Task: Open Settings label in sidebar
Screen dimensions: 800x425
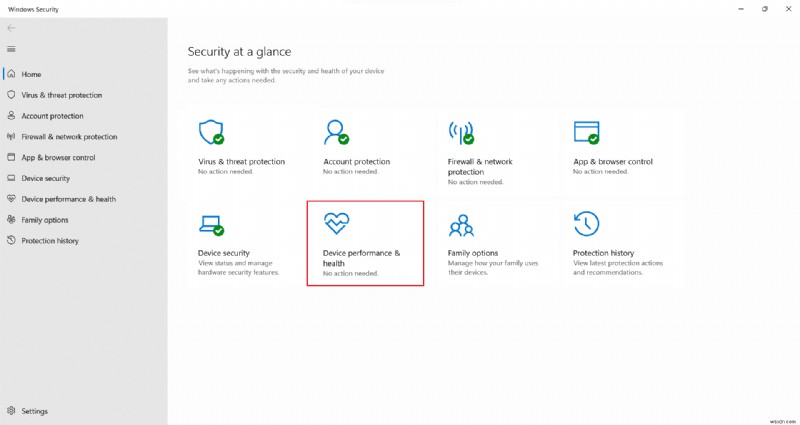Action: click(34, 411)
